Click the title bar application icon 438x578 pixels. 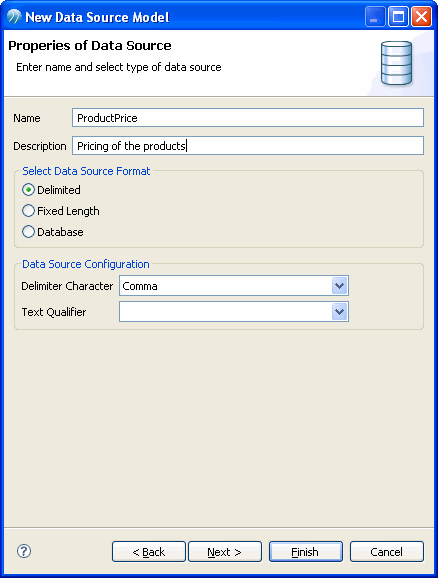pyautogui.click(x=14, y=17)
